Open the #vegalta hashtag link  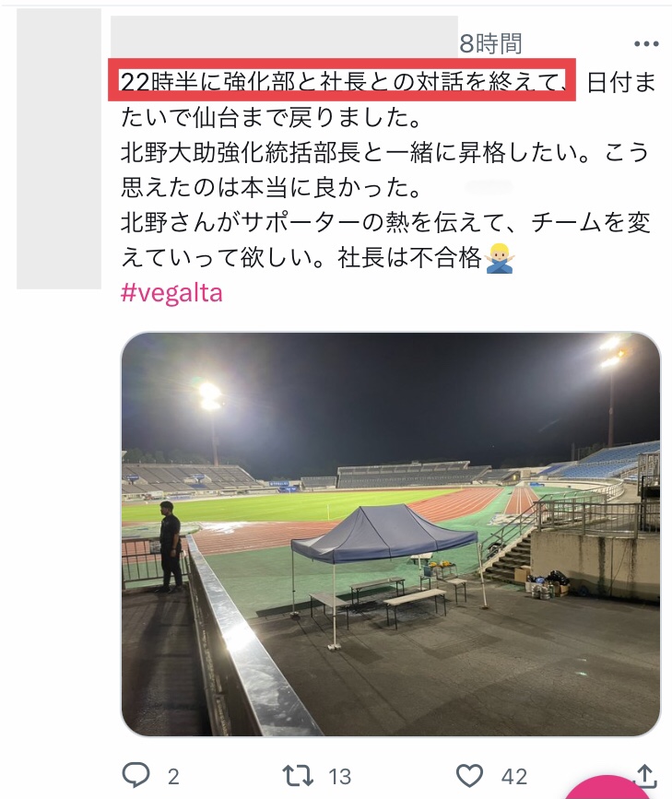[x=171, y=293]
